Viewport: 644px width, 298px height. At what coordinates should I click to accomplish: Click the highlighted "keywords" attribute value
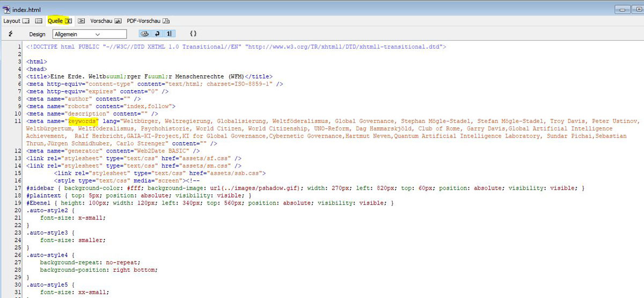[x=83, y=121]
